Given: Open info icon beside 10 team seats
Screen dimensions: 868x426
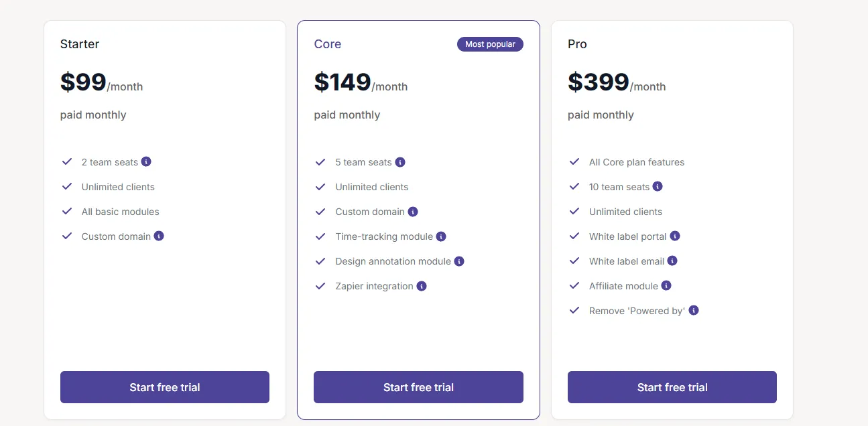Looking at the screenshot, I should (x=658, y=186).
